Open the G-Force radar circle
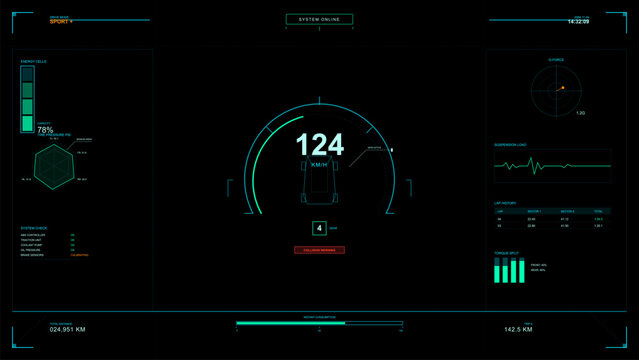Screen dimensions: 639x360 556,91
